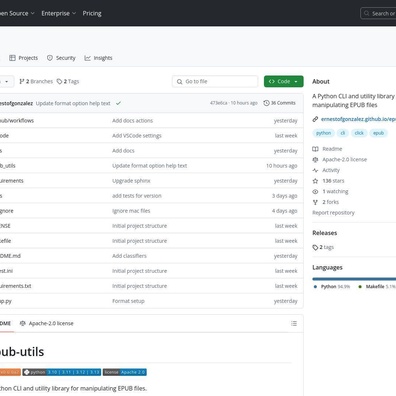Open the Releases heading link
Image resolution: width=396 pixels, height=396 pixels.
click(x=325, y=233)
